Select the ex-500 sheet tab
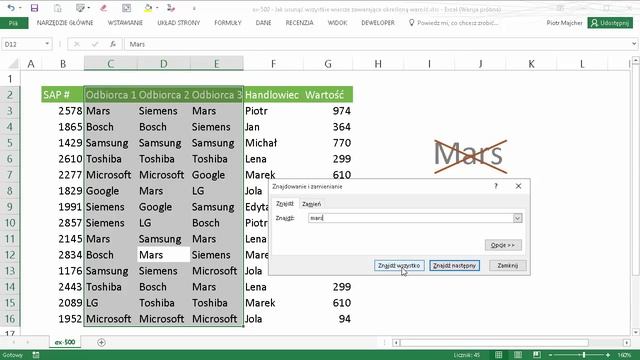Screen dimensions: 640x360 [65, 342]
